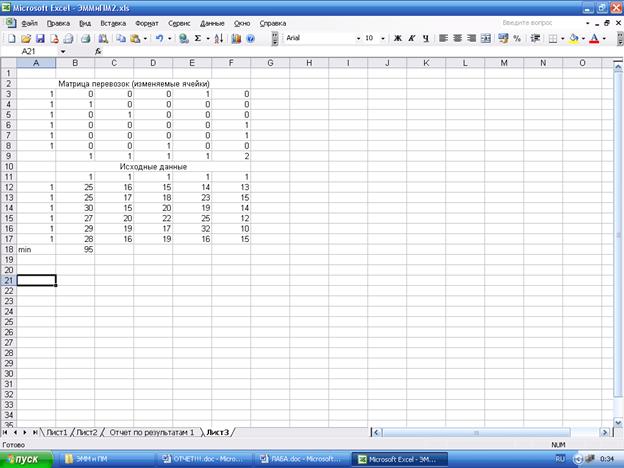Expand the Name Box dropdown arrow
The width and height of the screenshot is (624, 468).
pyautogui.click(x=63, y=51)
